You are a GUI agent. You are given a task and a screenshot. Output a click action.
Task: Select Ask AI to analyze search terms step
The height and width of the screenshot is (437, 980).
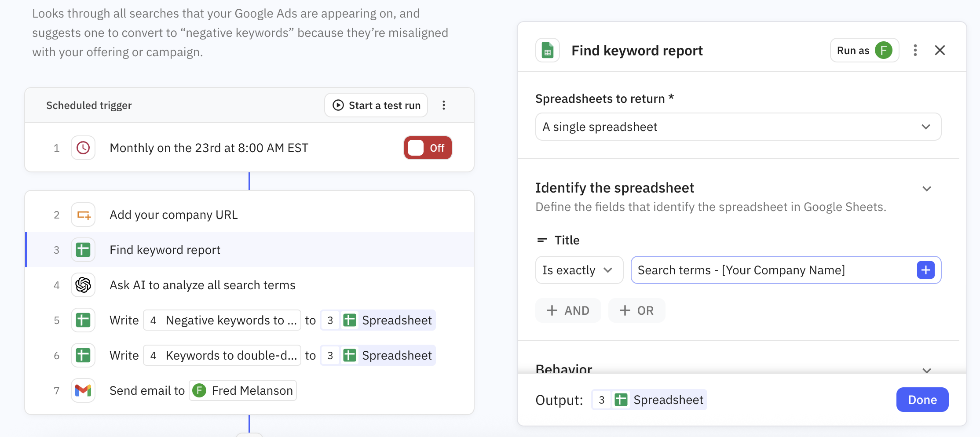point(202,285)
